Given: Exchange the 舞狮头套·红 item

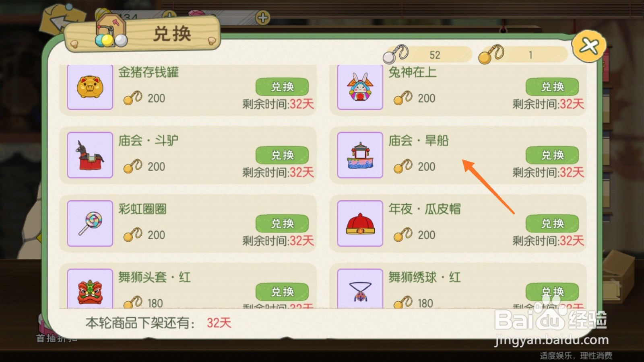Looking at the screenshot, I should click(282, 292).
